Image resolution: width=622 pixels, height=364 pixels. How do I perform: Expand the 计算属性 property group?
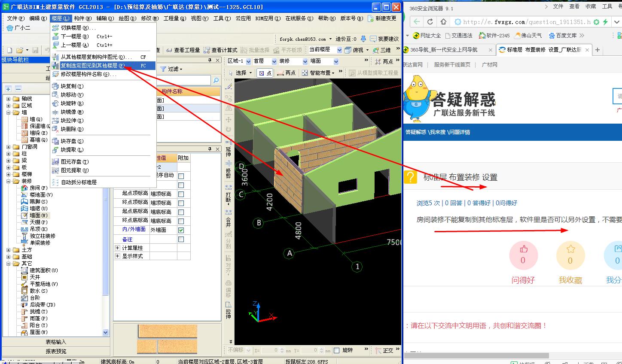(117, 248)
